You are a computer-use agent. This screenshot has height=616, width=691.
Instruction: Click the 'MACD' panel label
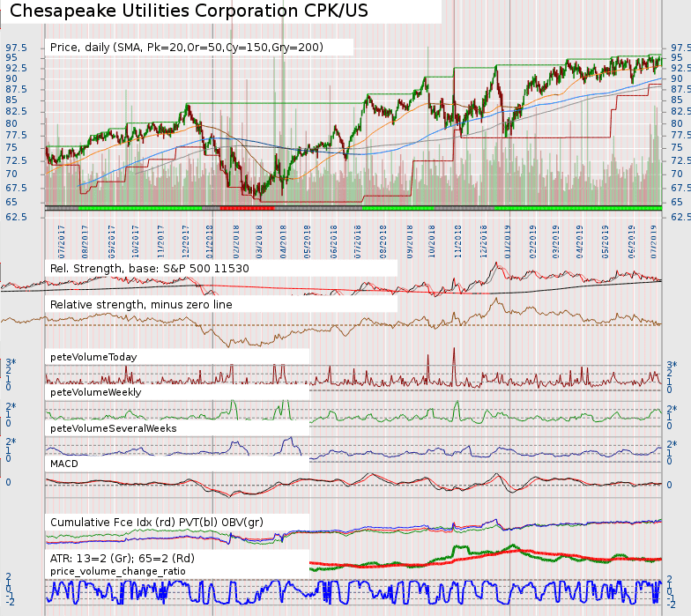pos(63,464)
